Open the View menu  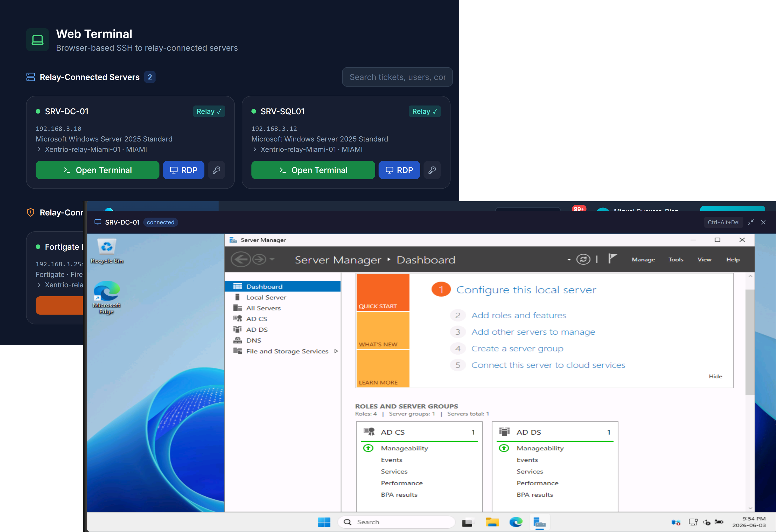[704, 260]
